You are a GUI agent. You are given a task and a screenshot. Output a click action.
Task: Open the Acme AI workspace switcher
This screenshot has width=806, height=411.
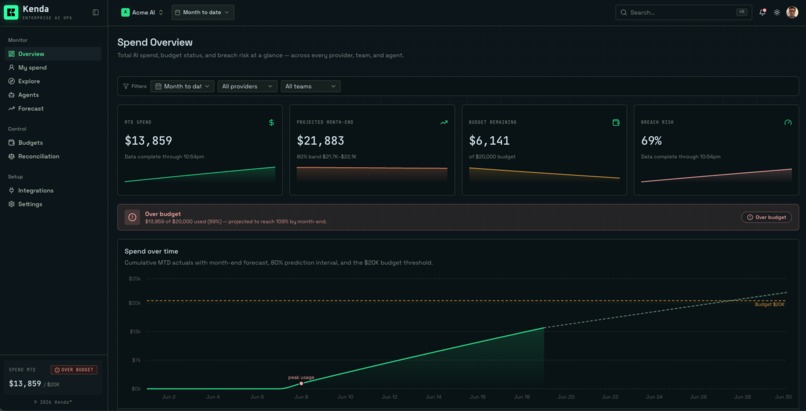pyautogui.click(x=142, y=12)
